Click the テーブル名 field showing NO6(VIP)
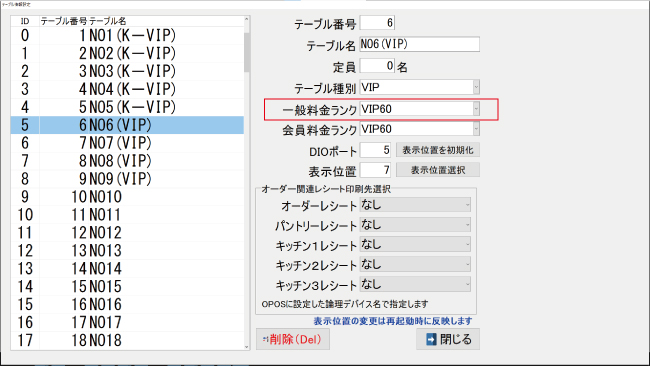 (x=420, y=44)
